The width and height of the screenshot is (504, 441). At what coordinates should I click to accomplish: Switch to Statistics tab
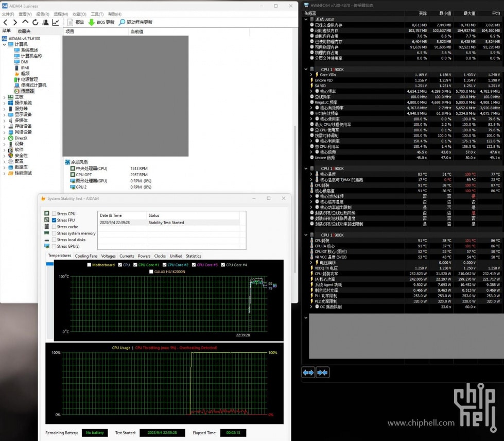pyautogui.click(x=194, y=256)
